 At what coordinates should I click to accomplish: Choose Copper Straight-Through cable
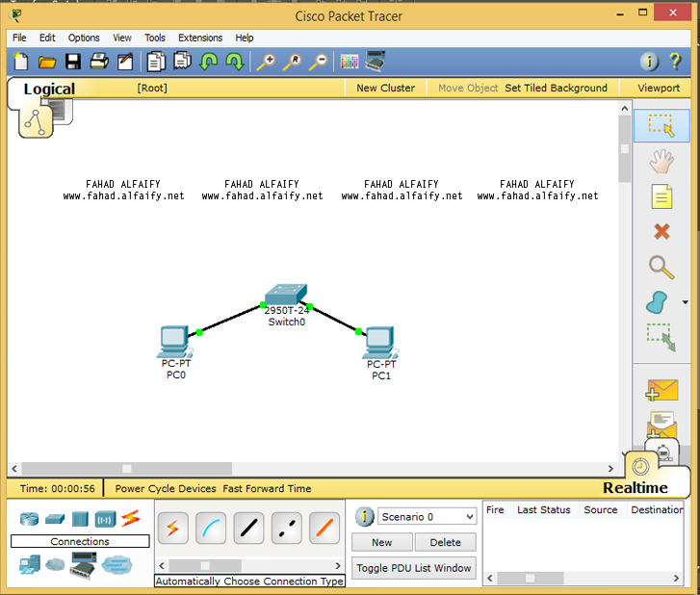pos(248,528)
